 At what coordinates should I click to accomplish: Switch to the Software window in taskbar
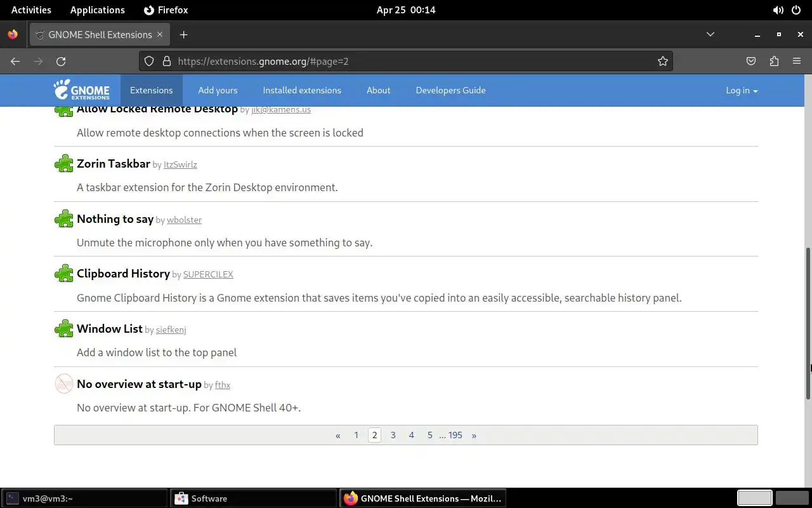tap(254, 498)
